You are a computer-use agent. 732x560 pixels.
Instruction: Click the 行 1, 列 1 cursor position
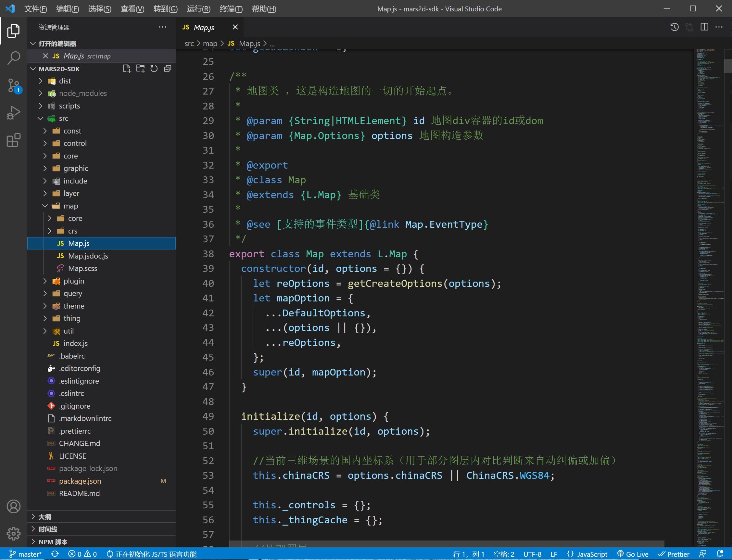pos(468,554)
